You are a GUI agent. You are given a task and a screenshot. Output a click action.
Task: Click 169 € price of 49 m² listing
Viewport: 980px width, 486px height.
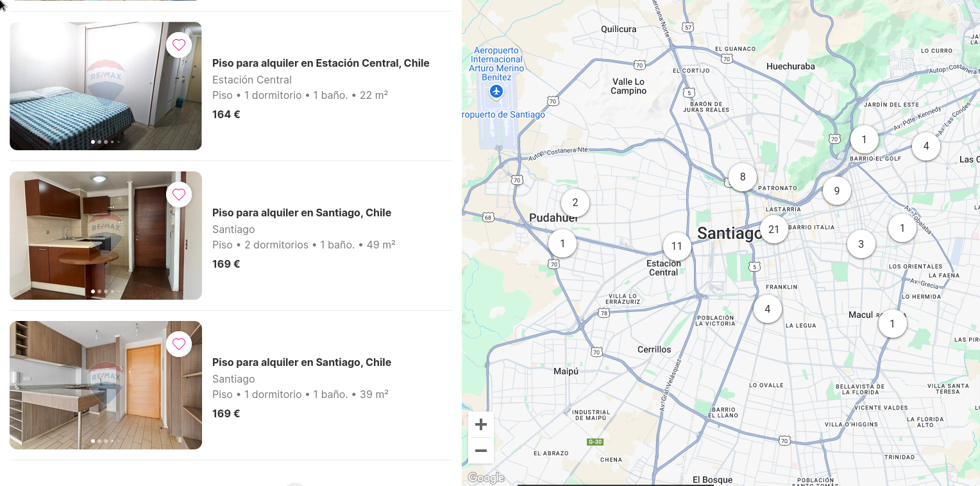[x=226, y=264]
